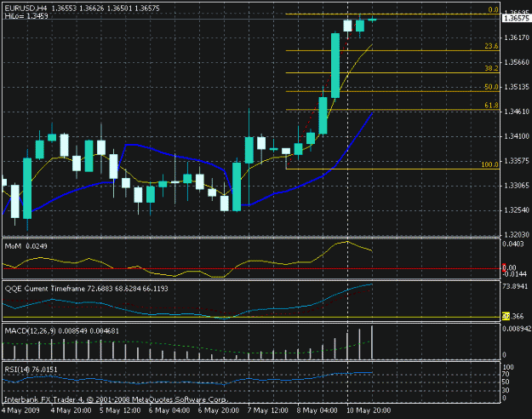This screenshot has width=532, height=419.
Task: Click RSI scale level 30
Action: [x=506, y=390]
